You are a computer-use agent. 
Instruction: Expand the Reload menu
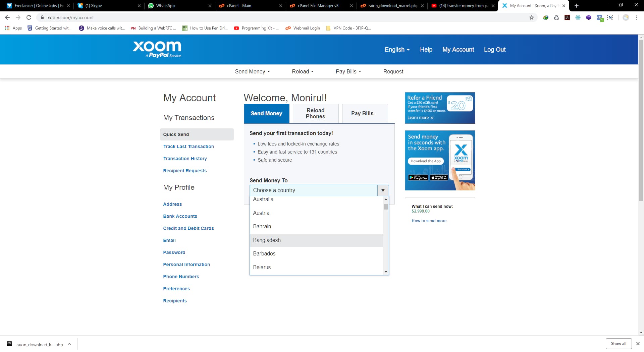tap(303, 71)
